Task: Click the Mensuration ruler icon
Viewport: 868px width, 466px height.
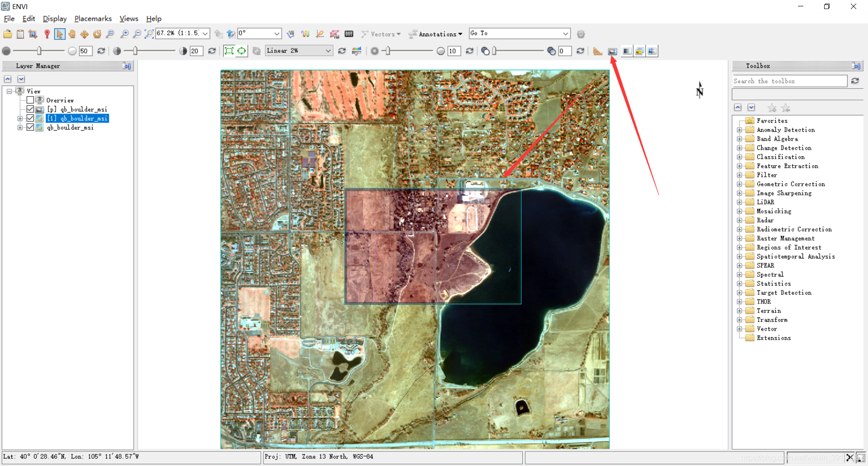Action: 598,51
